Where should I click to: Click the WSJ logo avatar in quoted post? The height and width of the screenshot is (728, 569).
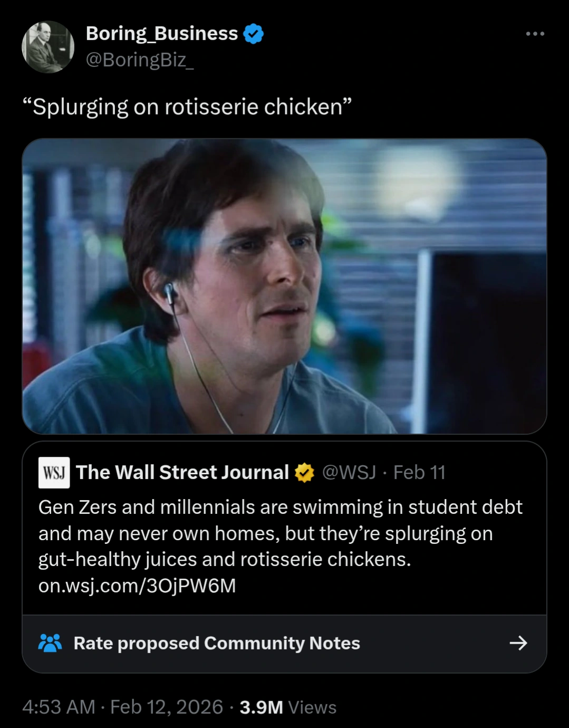[54, 472]
